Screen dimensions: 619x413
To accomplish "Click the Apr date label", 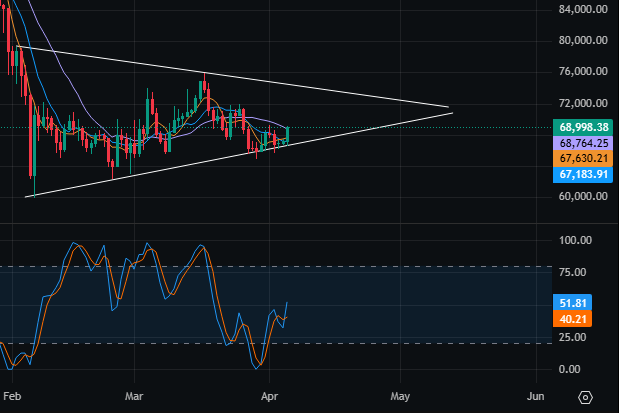I will (x=269, y=396).
